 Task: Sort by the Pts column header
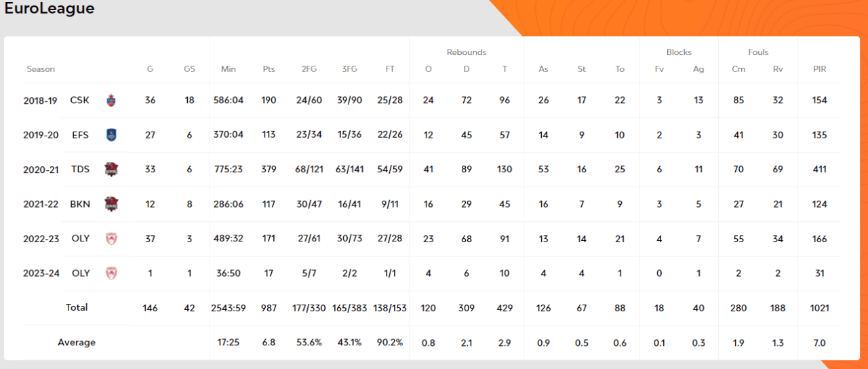pyautogui.click(x=269, y=69)
